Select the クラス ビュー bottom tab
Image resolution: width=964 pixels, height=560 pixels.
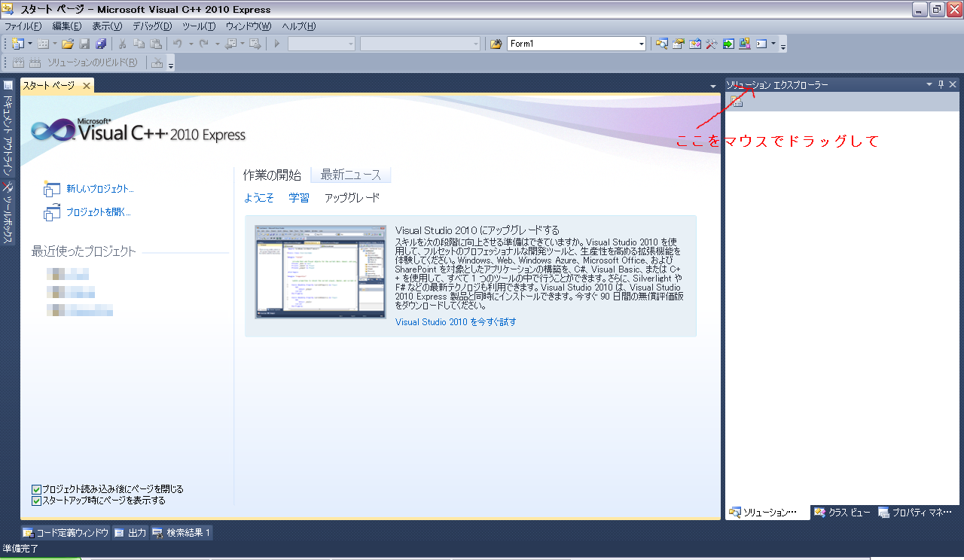click(842, 513)
